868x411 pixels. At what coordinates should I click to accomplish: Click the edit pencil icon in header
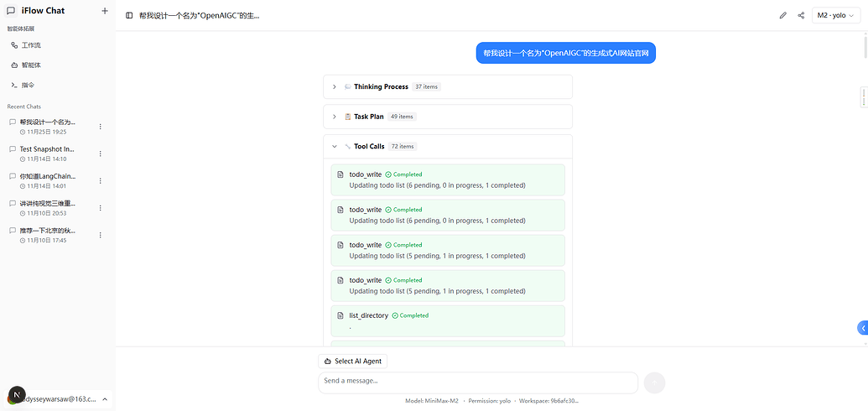(x=782, y=15)
